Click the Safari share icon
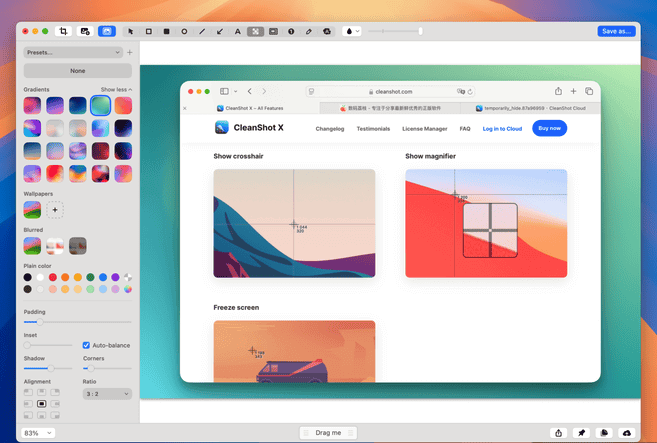The image size is (657, 443). [x=558, y=91]
